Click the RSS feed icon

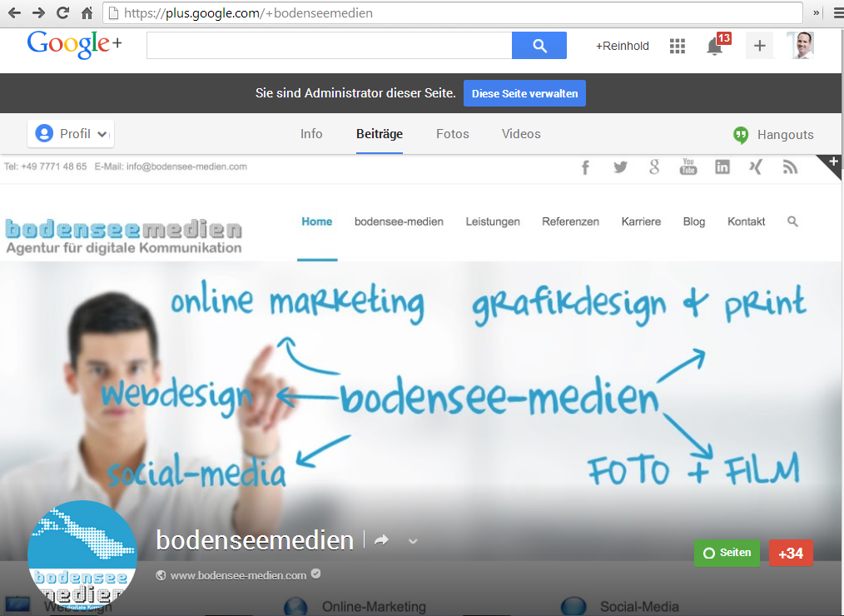(790, 167)
